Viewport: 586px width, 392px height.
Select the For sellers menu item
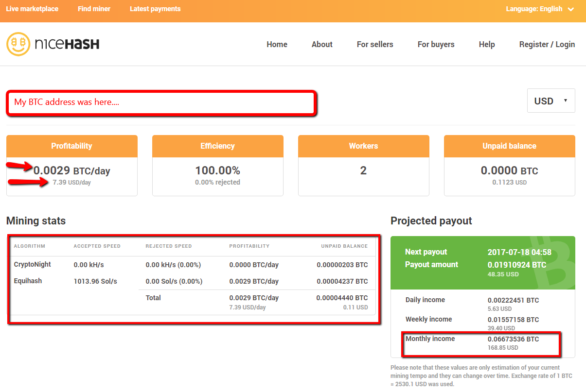tap(375, 44)
